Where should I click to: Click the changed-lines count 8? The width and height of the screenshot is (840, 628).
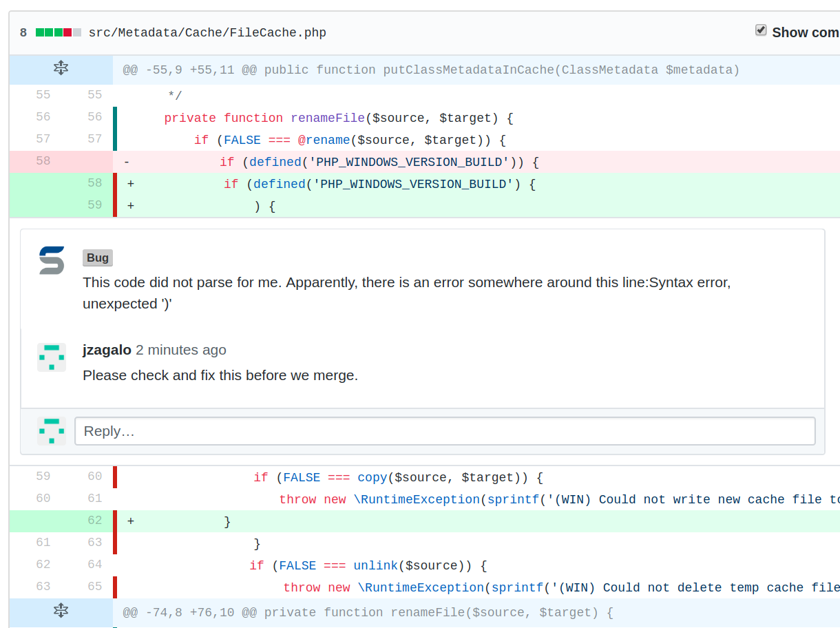click(x=23, y=32)
